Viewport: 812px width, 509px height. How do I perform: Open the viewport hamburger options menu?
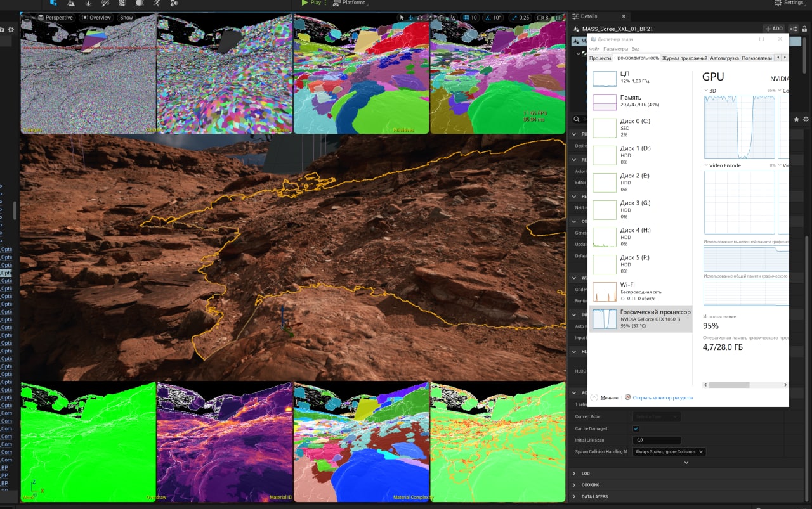point(28,18)
